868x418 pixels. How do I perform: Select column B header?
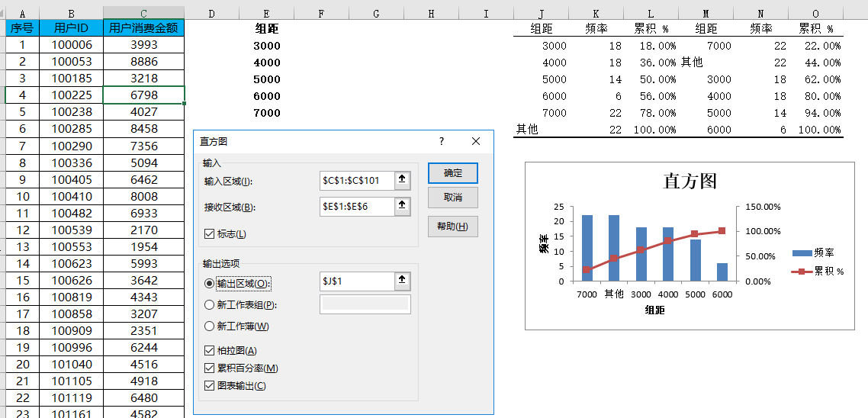pyautogui.click(x=72, y=14)
